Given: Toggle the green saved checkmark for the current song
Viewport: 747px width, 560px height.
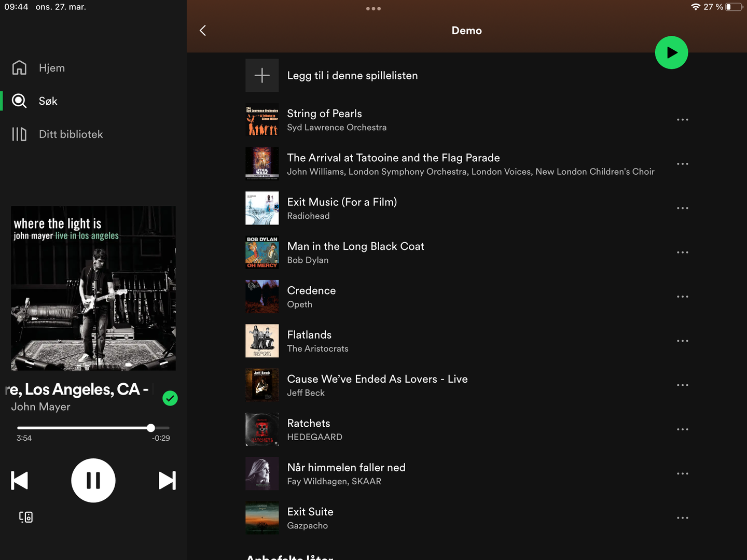Looking at the screenshot, I should (x=170, y=398).
